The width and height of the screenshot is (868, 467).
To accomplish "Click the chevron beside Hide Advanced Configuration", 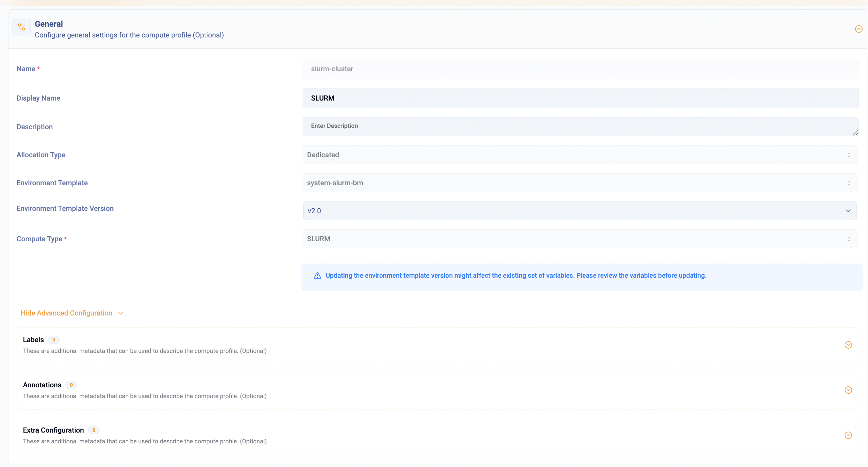I will [121, 313].
